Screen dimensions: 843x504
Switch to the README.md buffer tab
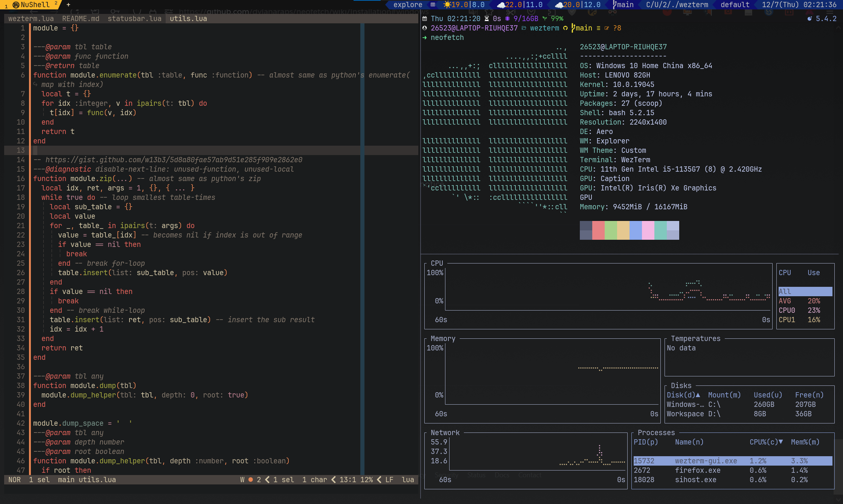[x=81, y=18]
